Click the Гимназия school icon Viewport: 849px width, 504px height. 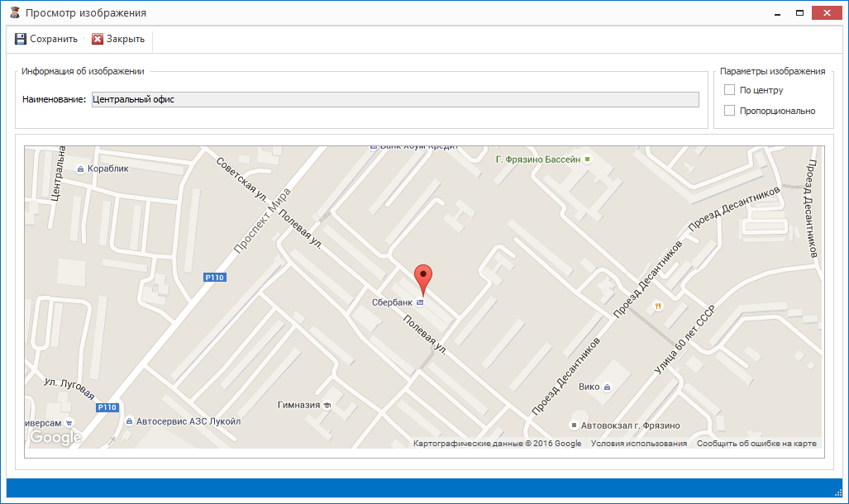[x=327, y=405]
